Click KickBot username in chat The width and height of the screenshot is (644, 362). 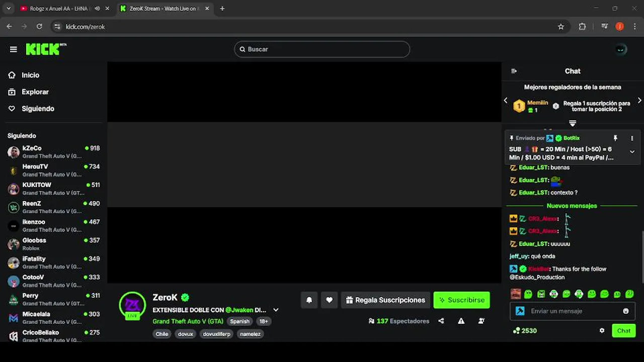tap(538, 269)
